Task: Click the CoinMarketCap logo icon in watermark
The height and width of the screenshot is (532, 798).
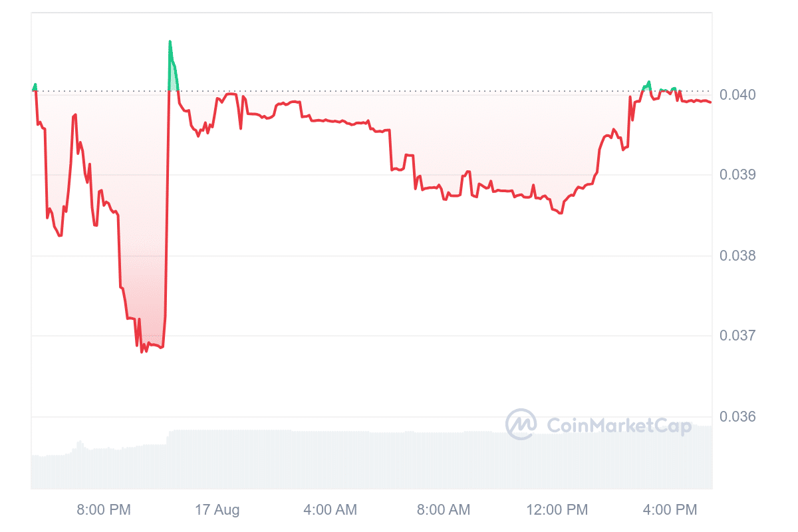Action: [x=521, y=424]
